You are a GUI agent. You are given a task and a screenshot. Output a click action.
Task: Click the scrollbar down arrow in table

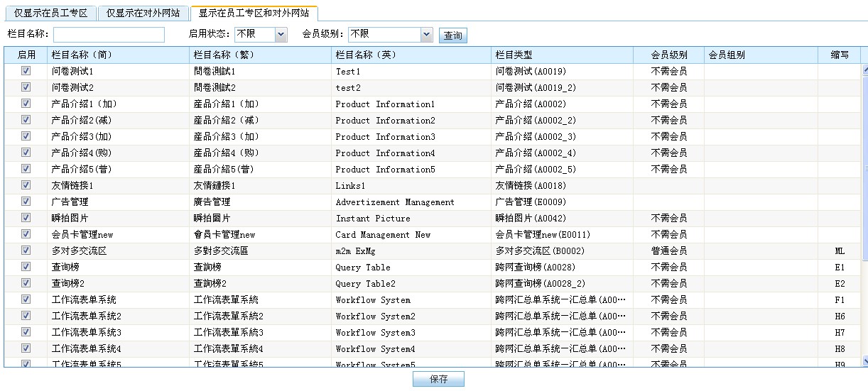click(x=864, y=361)
